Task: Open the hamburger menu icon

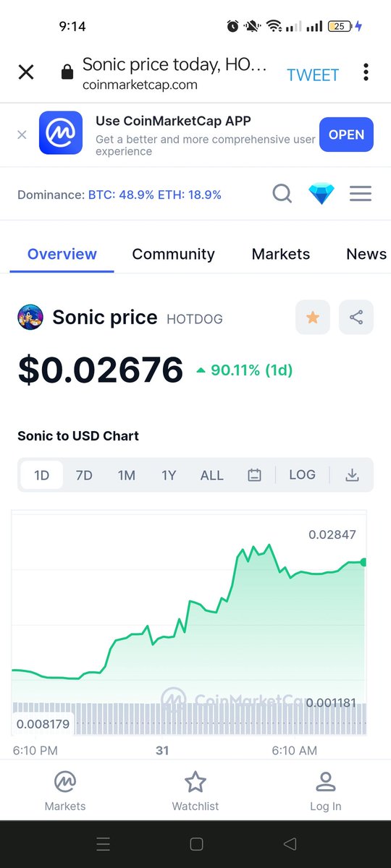Action: click(x=361, y=194)
